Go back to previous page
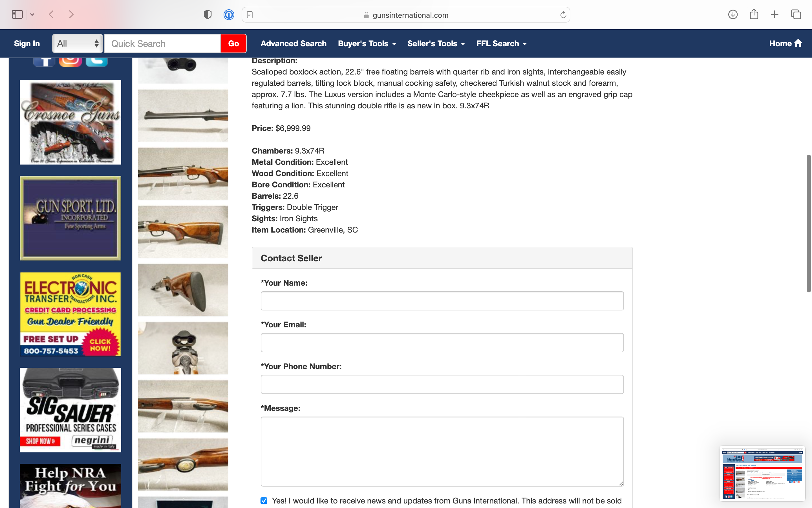This screenshot has width=812, height=508. point(51,14)
